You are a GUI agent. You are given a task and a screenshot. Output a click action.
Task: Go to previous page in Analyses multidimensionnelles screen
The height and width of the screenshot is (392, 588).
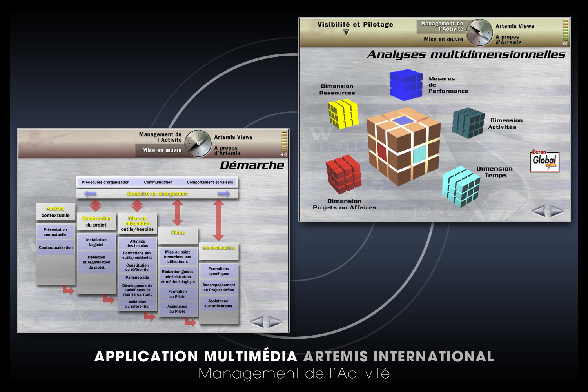(539, 211)
